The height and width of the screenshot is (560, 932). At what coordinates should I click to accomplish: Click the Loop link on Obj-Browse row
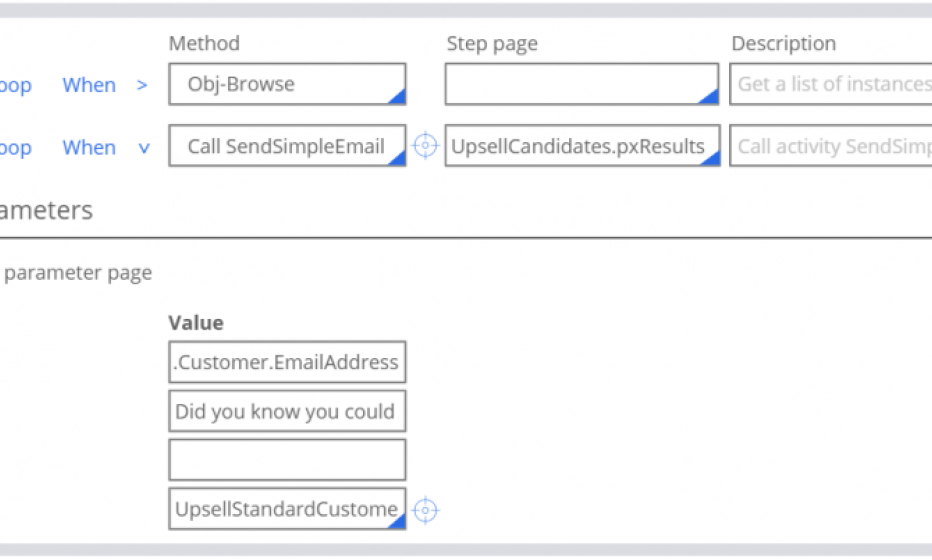pos(16,85)
